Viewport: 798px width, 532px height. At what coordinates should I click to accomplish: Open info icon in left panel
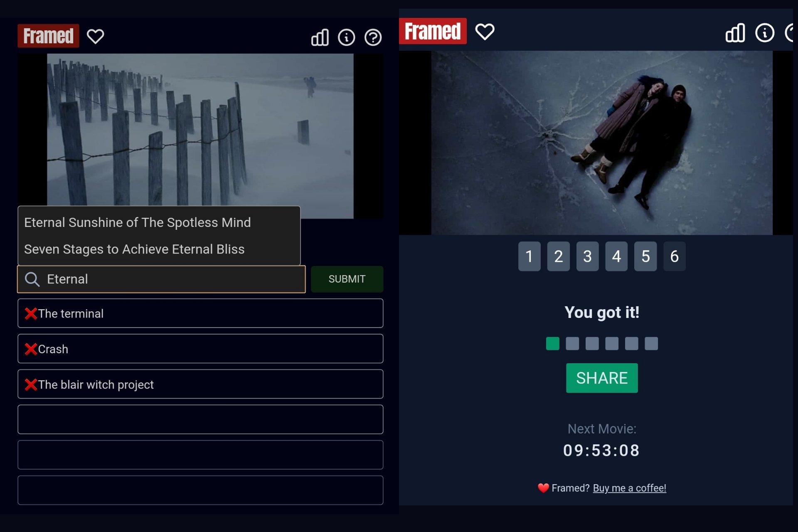pyautogui.click(x=346, y=37)
